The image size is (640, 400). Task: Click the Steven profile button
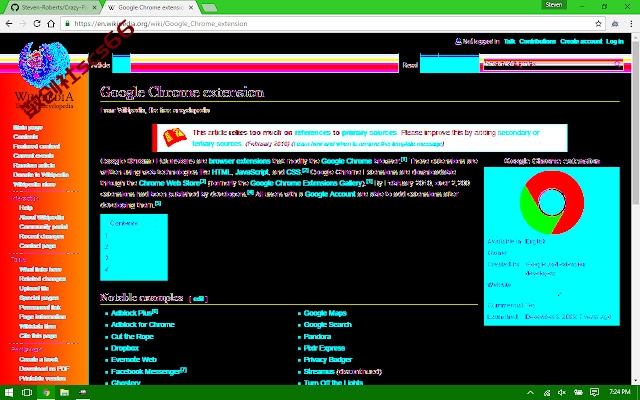(x=554, y=5)
